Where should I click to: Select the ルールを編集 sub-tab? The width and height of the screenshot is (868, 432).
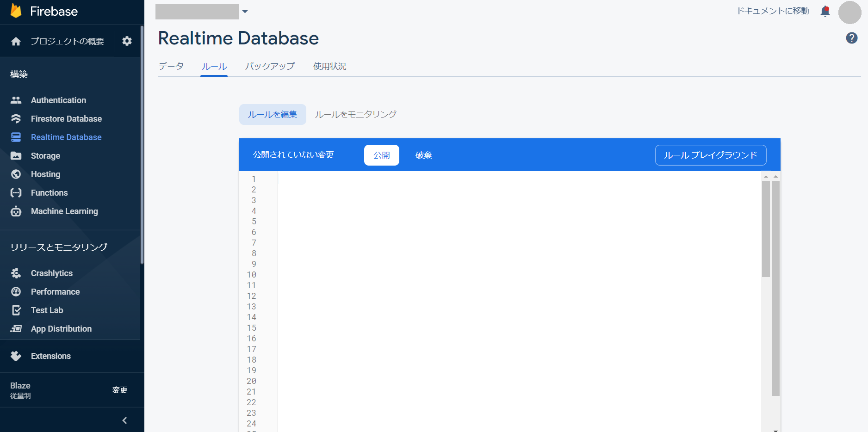(273, 114)
